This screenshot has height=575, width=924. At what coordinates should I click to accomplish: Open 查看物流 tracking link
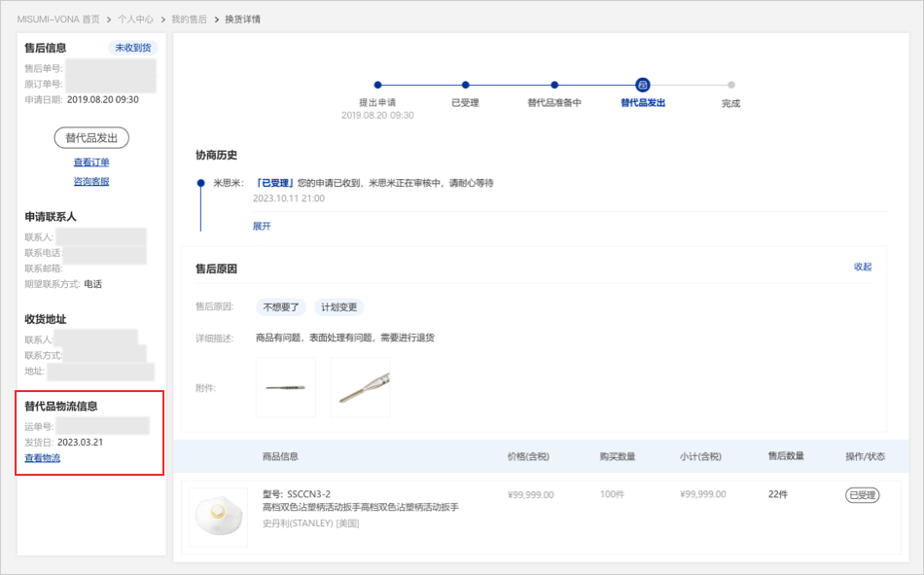(x=43, y=458)
